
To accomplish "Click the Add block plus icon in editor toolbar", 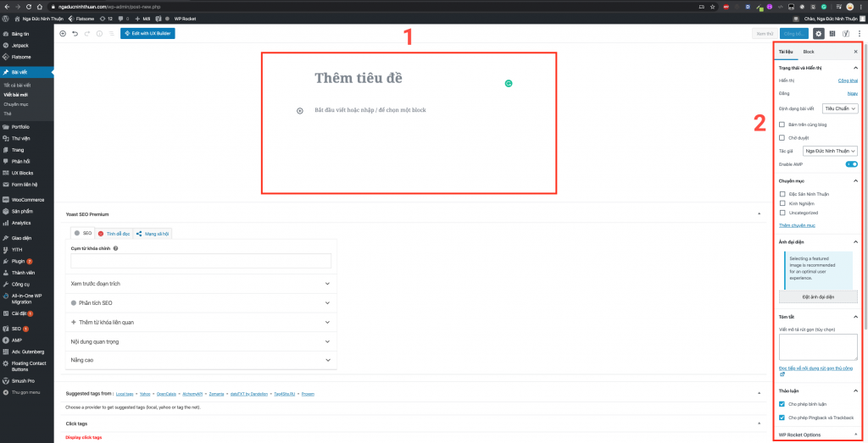I will click(x=63, y=34).
